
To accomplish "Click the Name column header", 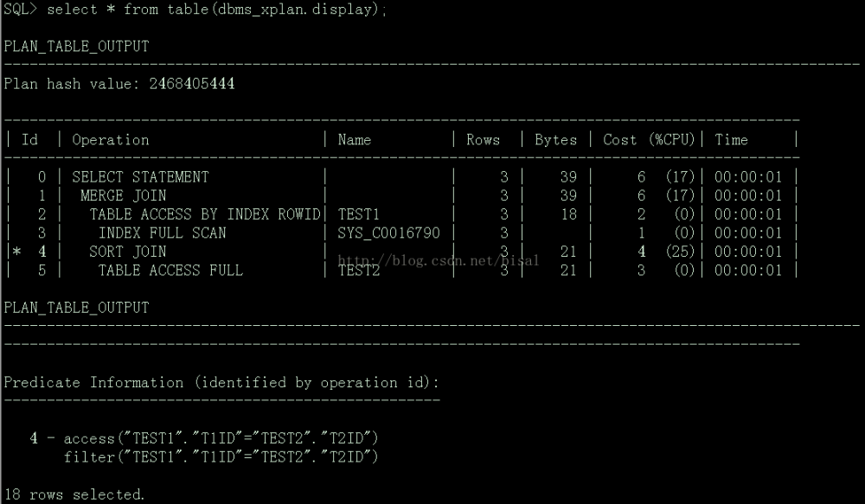I will [x=355, y=139].
